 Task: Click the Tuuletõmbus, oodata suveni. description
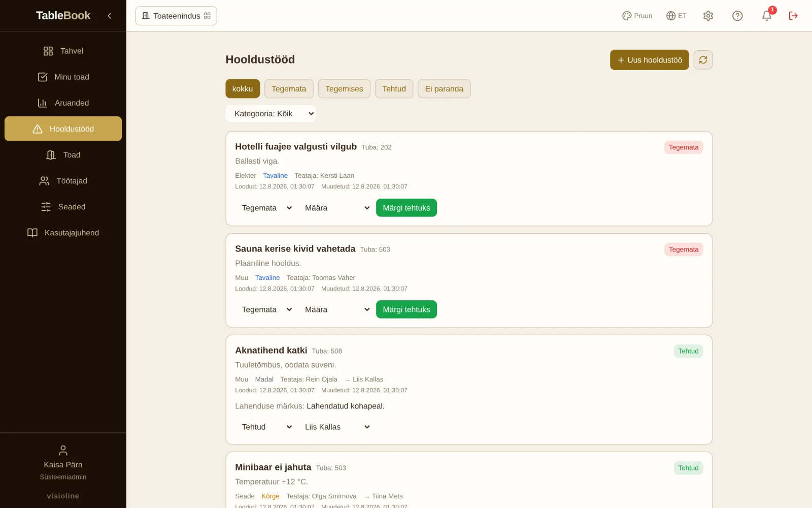point(286,365)
